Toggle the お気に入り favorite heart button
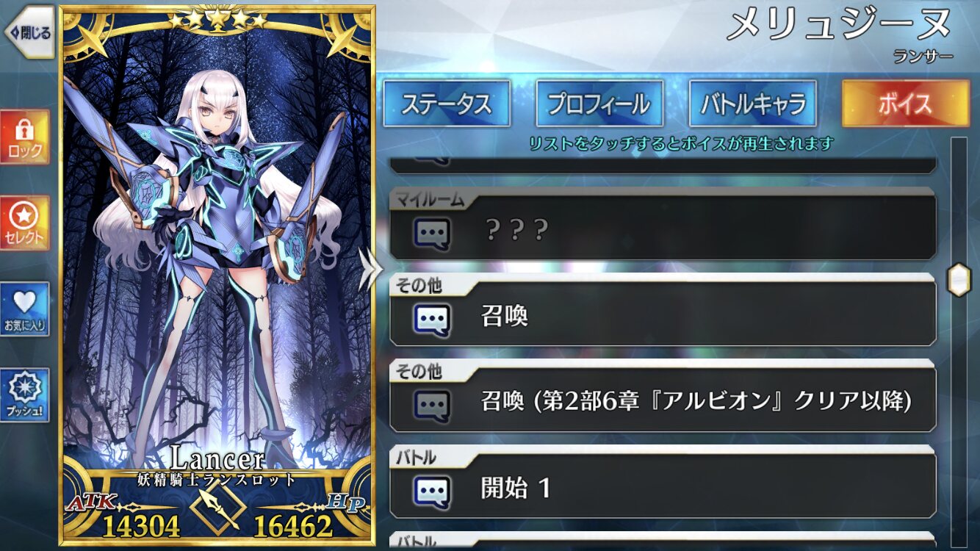Image resolution: width=980 pixels, height=551 pixels. click(25, 309)
